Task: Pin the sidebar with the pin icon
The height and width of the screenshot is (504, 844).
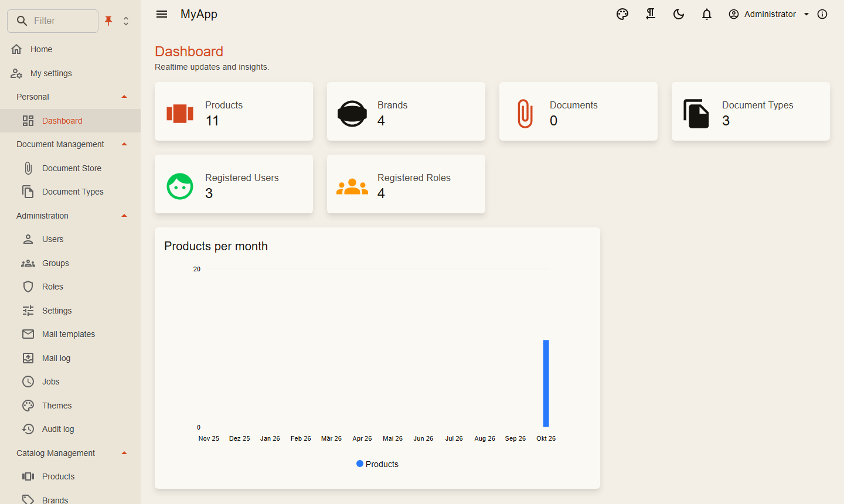Action: pyautogui.click(x=108, y=21)
